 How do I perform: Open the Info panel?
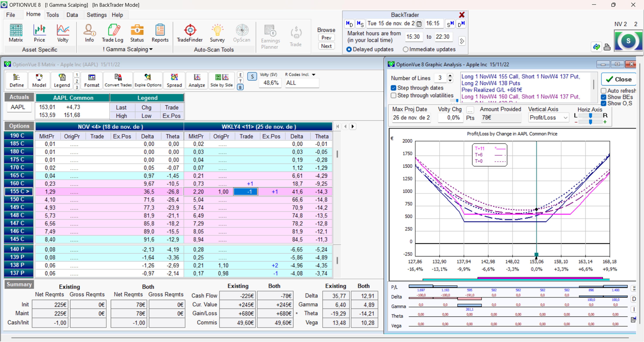click(x=89, y=33)
